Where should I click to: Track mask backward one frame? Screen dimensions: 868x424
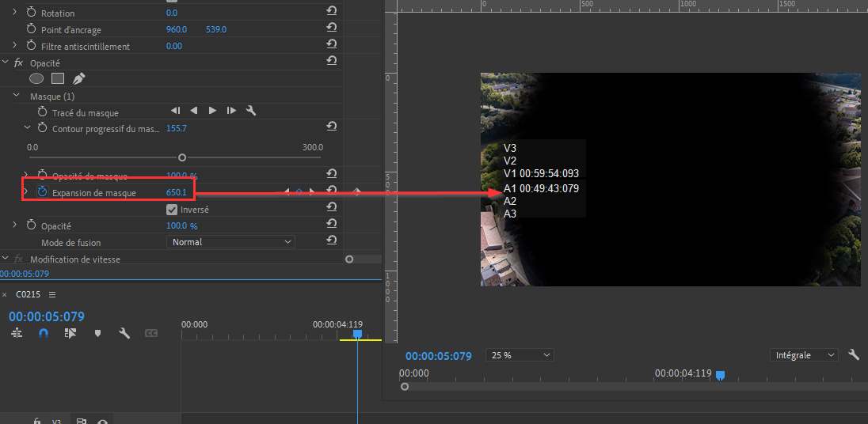[x=176, y=111]
